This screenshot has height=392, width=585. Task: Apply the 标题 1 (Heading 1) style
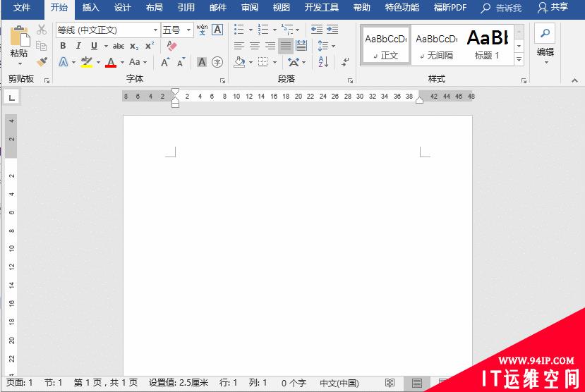tap(487, 45)
